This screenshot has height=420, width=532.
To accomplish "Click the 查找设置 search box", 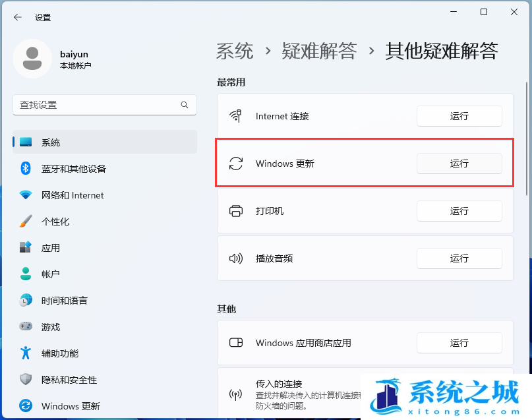I will (x=105, y=105).
